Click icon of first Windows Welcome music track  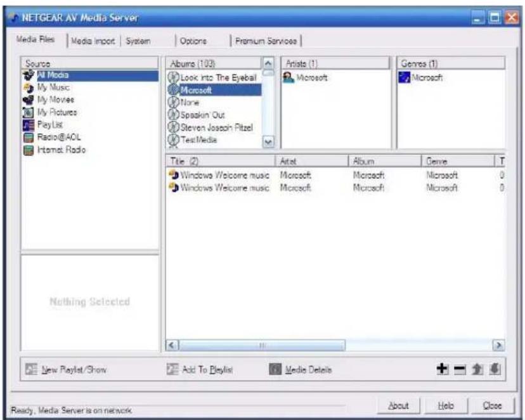174,175
